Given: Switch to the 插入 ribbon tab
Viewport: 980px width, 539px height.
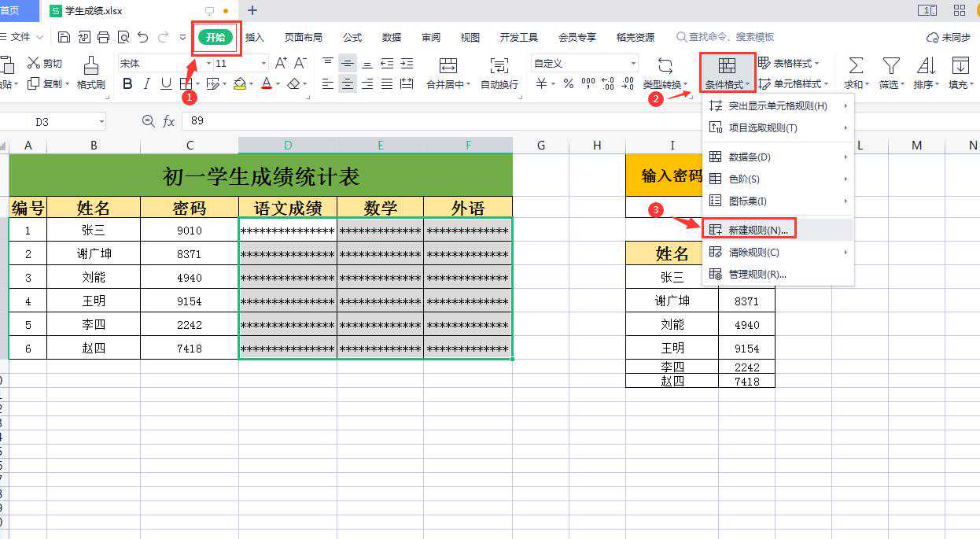Looking at the screenshot, I should coord(255,37).
